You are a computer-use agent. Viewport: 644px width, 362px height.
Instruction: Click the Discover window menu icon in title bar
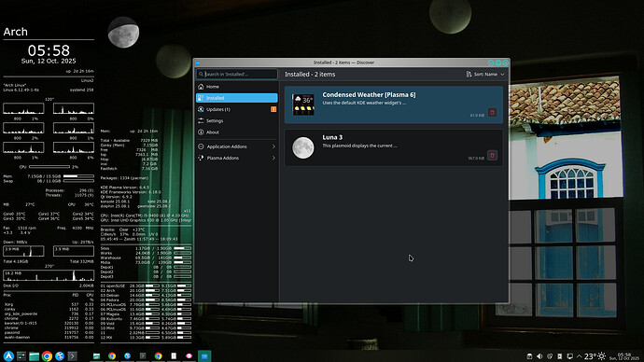coord(198,63)
